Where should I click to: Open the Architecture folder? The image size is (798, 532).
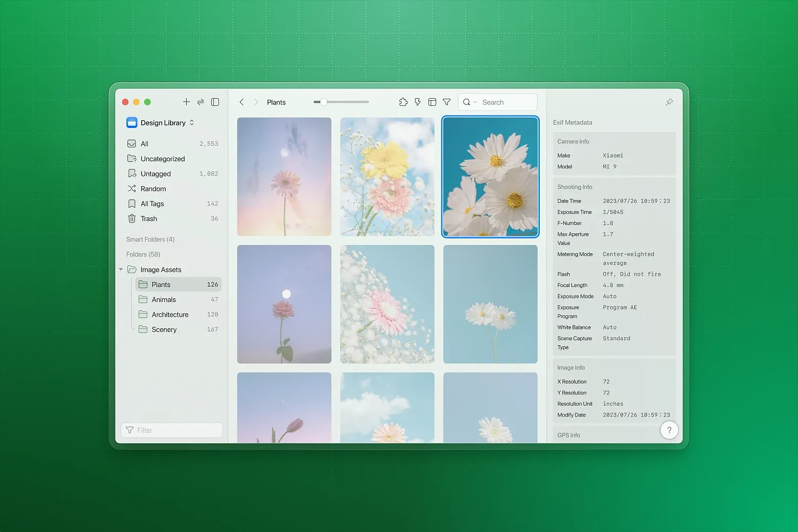point(170,315)
